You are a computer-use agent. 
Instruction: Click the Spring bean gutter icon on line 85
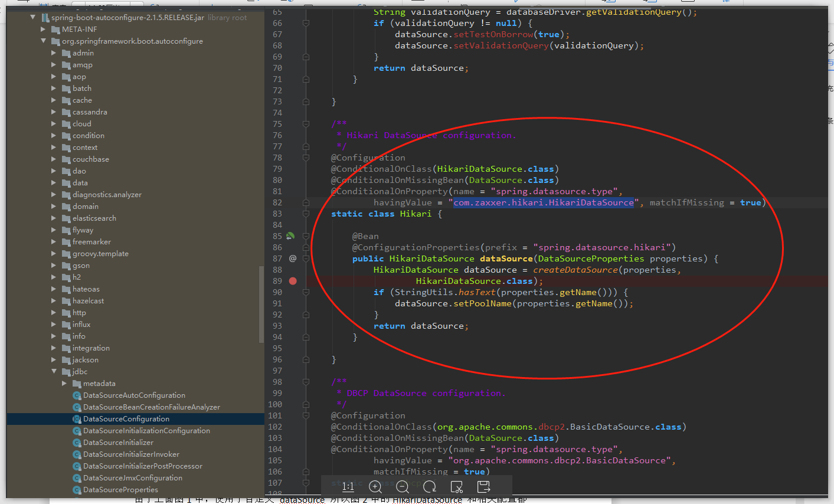coord(290,236)
